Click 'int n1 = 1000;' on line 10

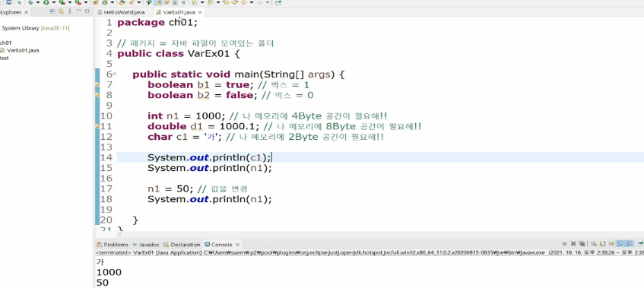[x=186, y=116]
